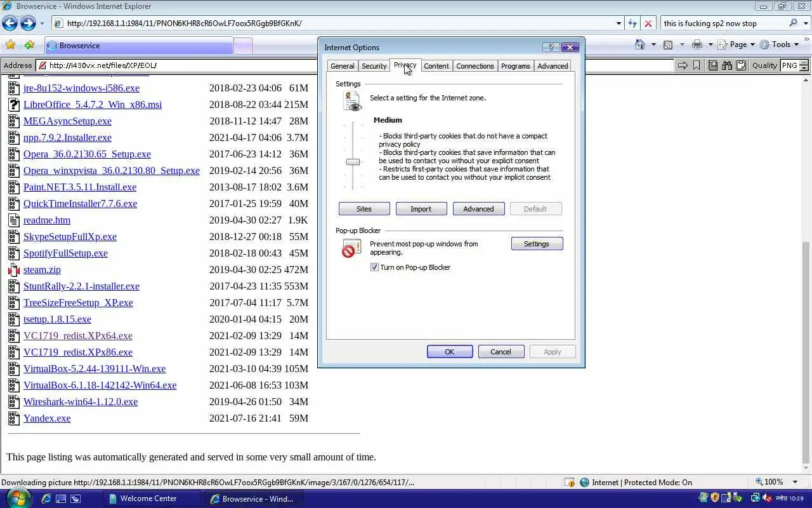
Task: Click the privacy level slider handle
Action: point(353,162)
